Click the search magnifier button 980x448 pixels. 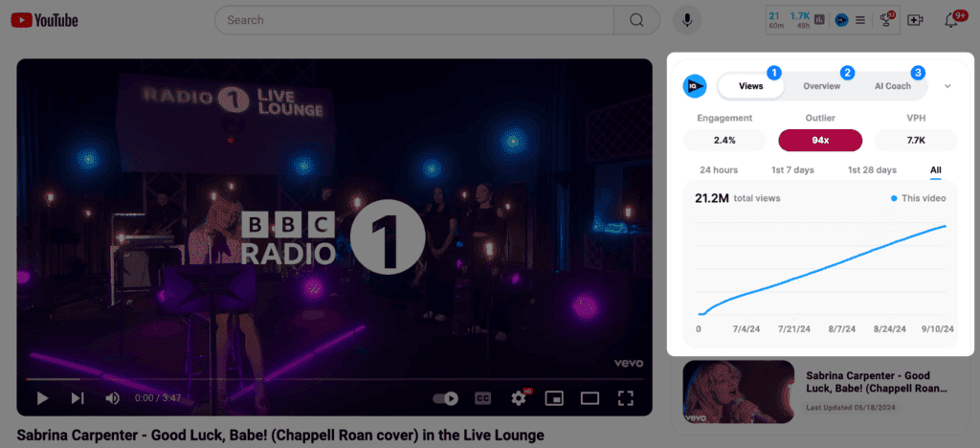coord(636,20)
